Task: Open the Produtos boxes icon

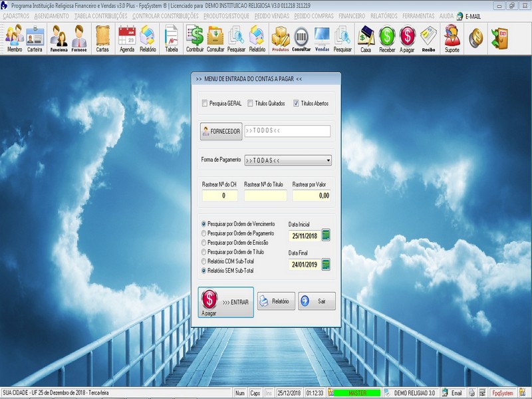Action: (x=280, y=39)
